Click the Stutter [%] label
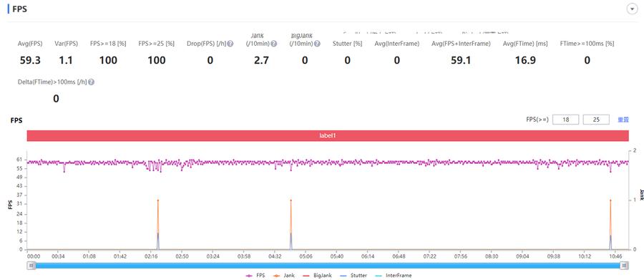This screenshot has width=644, height=280. [348, 44]
